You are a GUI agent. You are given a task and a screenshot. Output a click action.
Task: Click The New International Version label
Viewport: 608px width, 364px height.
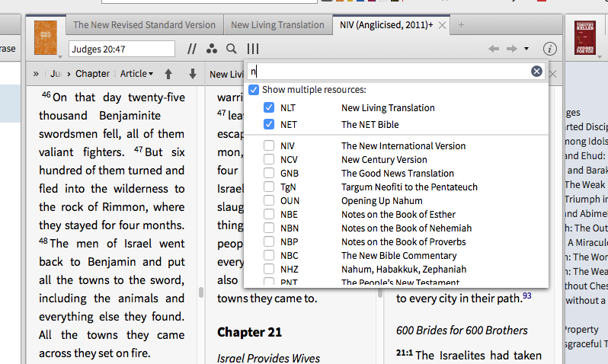click(403, 145)
